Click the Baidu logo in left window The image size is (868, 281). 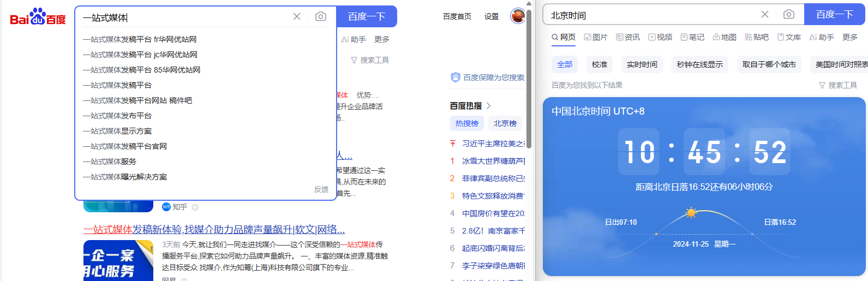click(38, 17)
